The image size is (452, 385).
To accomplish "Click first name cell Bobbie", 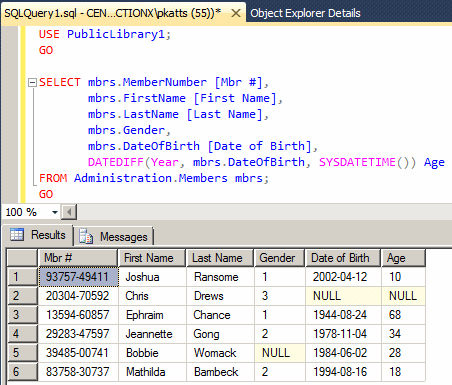I will click(152, 353).
